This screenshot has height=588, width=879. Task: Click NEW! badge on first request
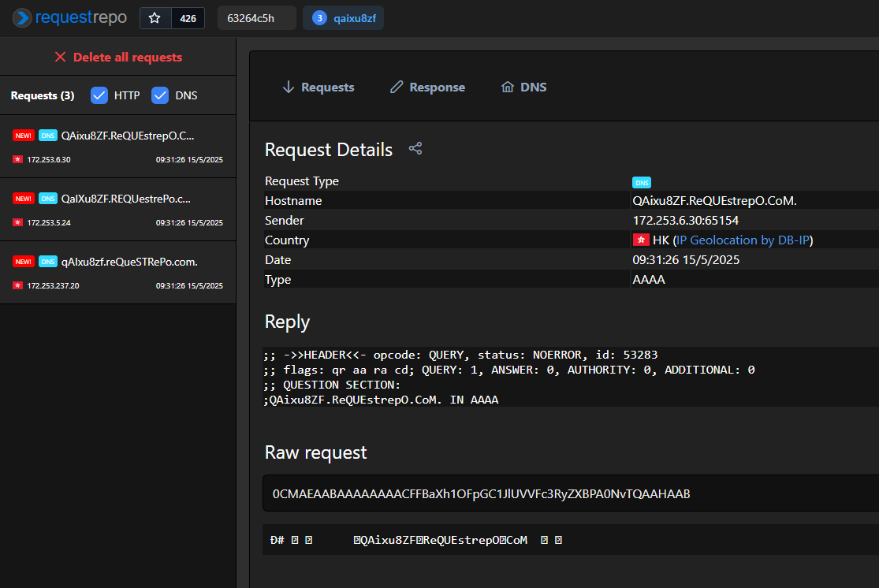(x=23, y=136)
